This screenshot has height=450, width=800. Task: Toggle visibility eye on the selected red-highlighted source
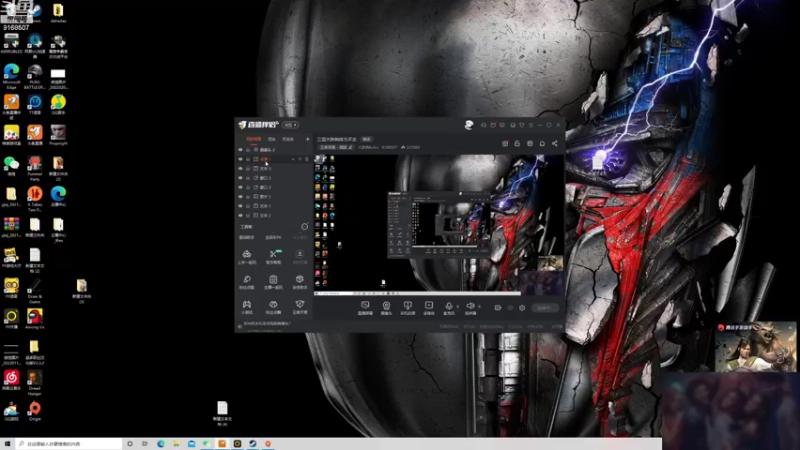click(x=240, y=159)
